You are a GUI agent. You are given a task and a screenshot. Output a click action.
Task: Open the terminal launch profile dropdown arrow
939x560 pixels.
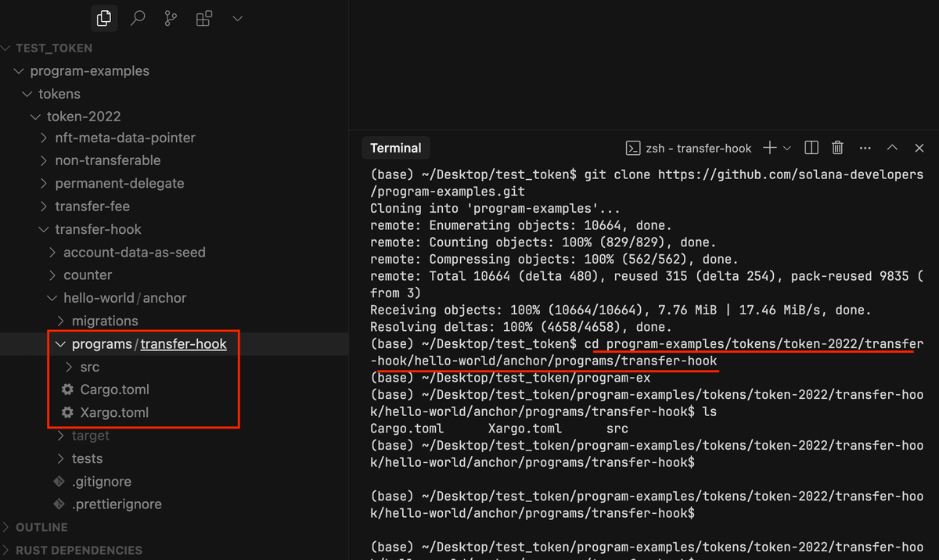786,147
